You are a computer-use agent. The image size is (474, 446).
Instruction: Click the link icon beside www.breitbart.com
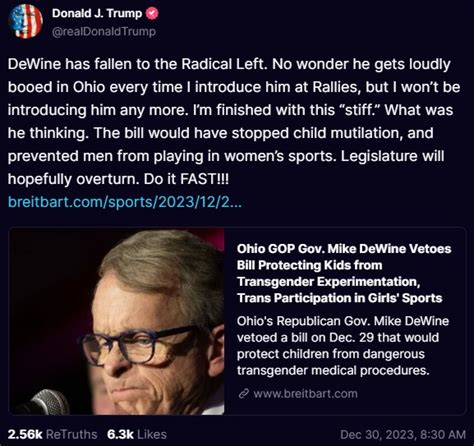point(244,394)
